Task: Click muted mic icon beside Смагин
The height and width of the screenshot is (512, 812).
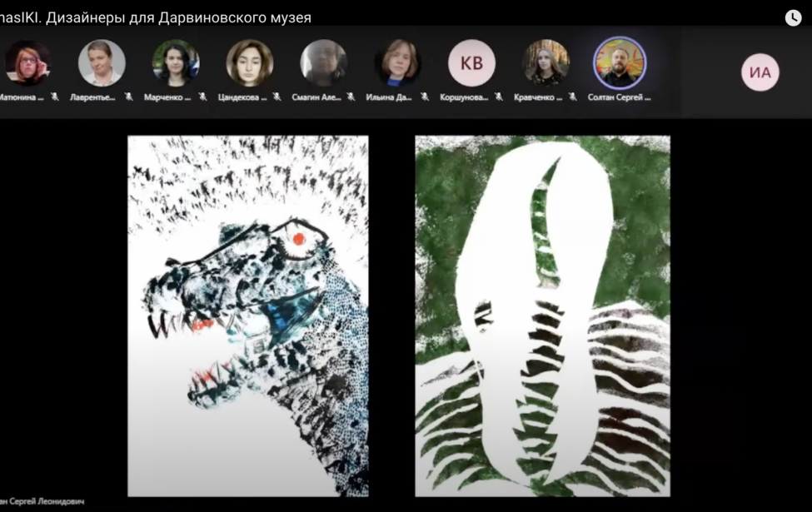Action: [351, 97]
